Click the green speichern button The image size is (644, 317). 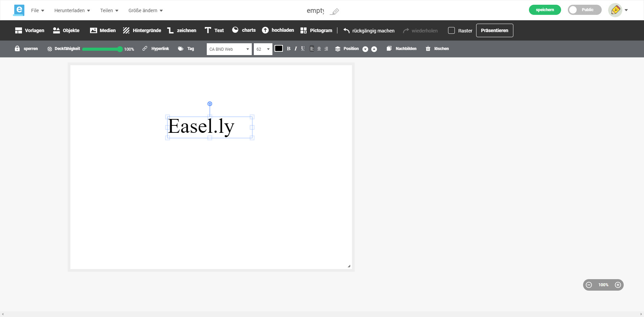tap(545, 10)
